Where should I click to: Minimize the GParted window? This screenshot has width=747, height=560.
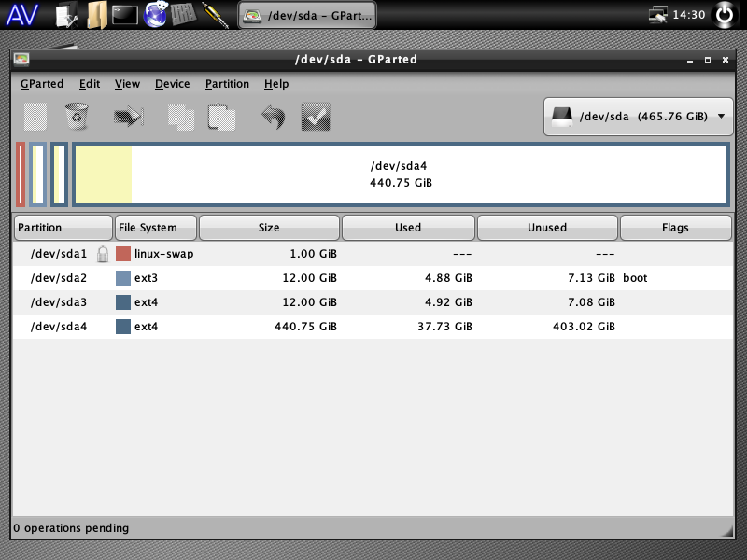690,60
